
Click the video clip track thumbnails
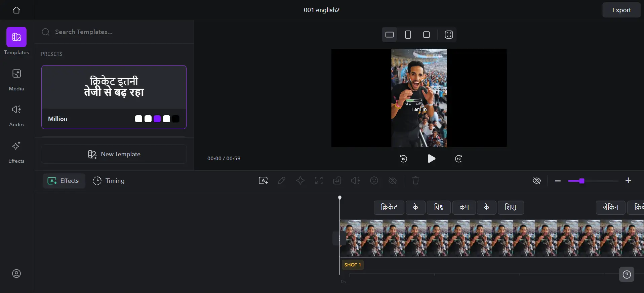click(492, 239)
